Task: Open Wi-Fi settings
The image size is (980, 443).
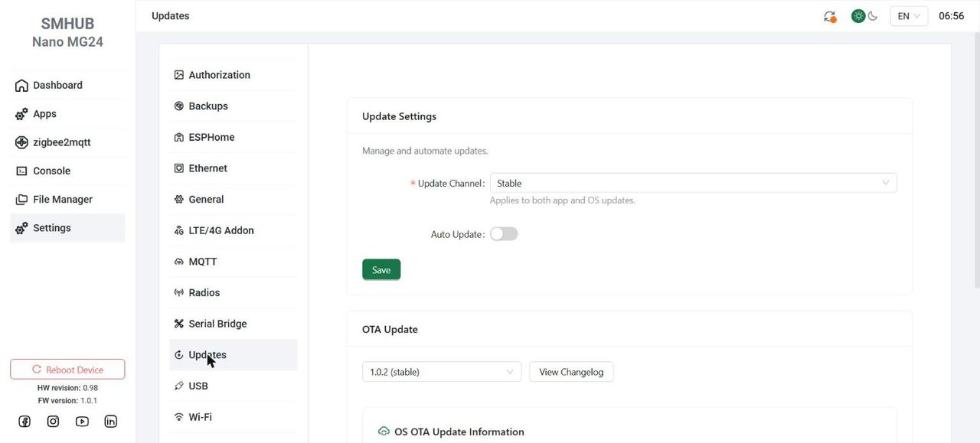Action: 233,417
